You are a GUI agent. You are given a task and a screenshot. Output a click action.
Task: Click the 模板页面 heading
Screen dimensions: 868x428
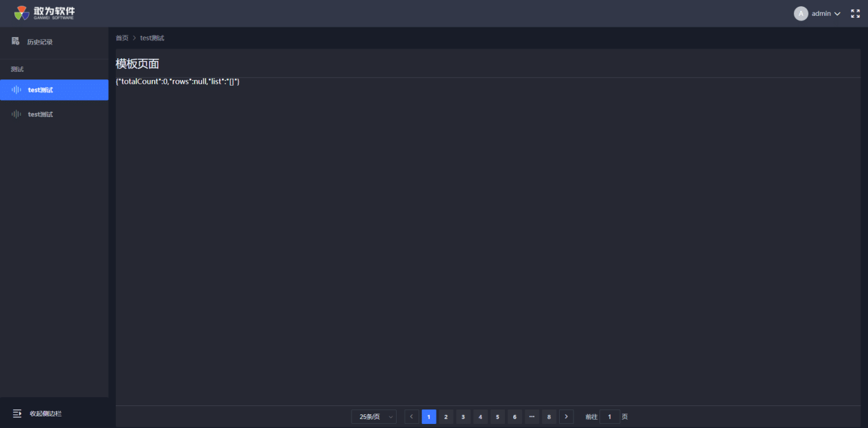(137, 64)
